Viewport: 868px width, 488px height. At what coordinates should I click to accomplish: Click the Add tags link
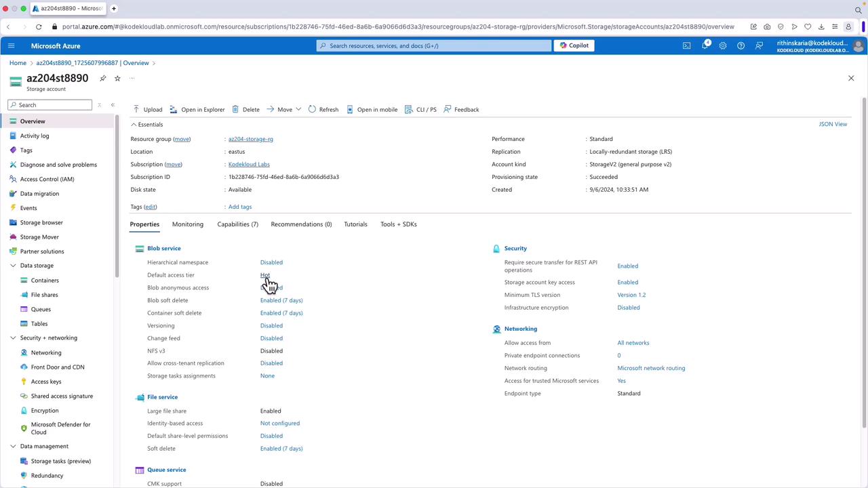click(240, 207)
